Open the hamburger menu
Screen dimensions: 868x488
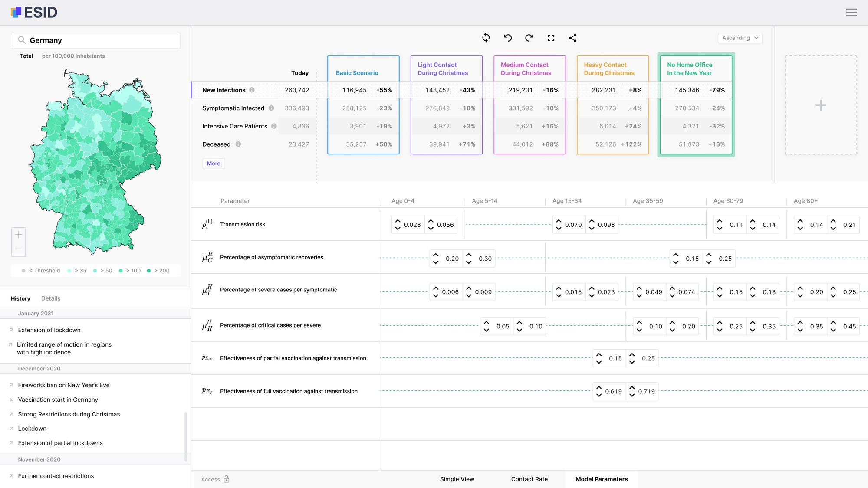[852, 13]
